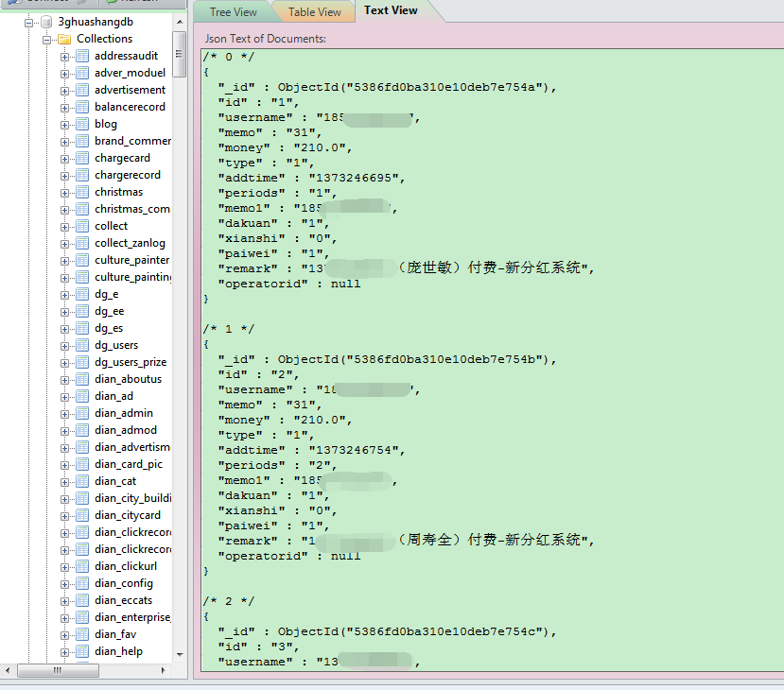The width and height of the screenshot is (784, 690).
Task: Click the collect_zanlog table icon
Action: [x=82, y=243]
